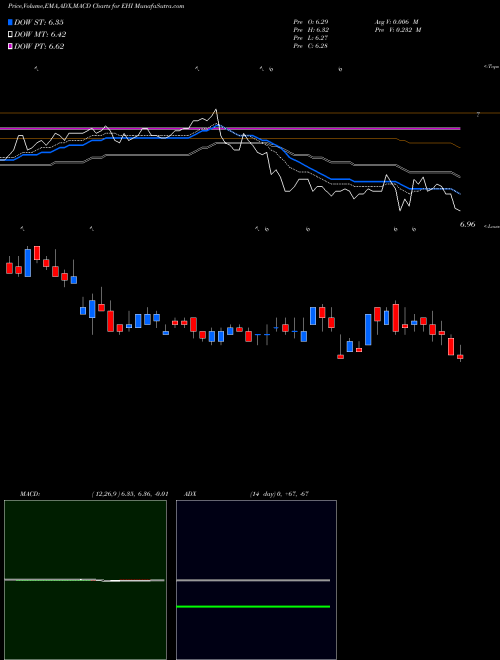Viewport: 500px width, 660px height.
Task: Click the blue DOW ST legend swatch
Action: pos(11,22)
